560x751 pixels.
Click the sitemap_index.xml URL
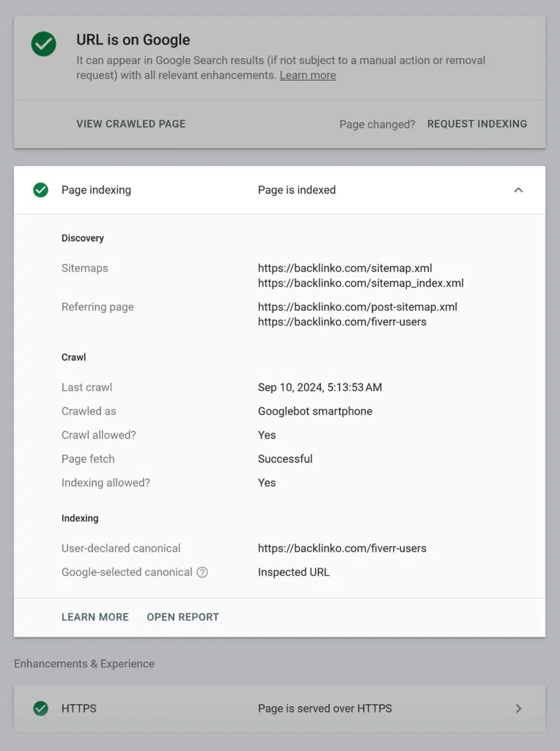click(360, 283)
